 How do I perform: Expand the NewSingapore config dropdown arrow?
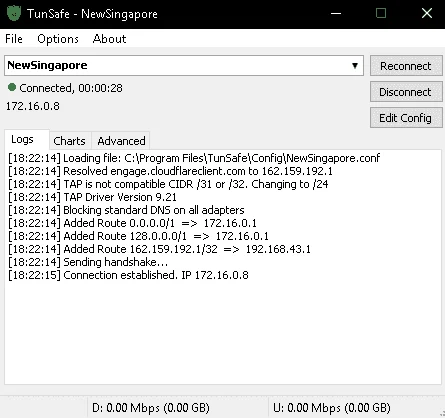[x=355, y=66]
